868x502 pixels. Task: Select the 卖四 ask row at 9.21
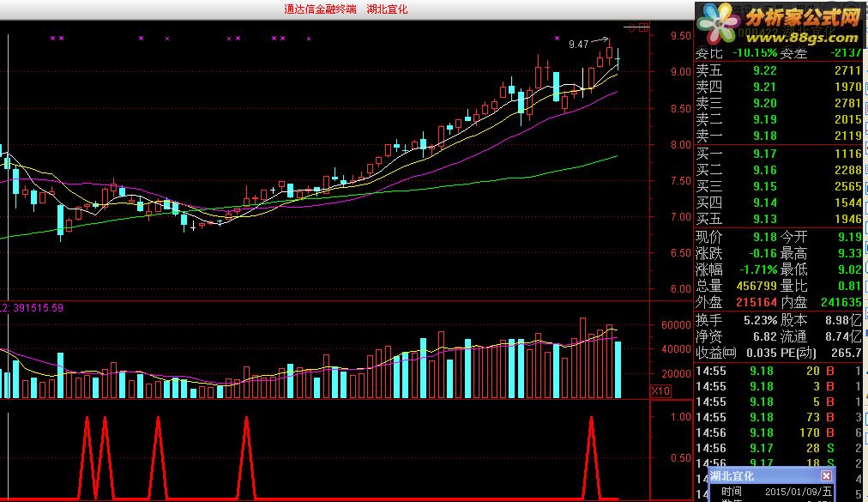778,87
